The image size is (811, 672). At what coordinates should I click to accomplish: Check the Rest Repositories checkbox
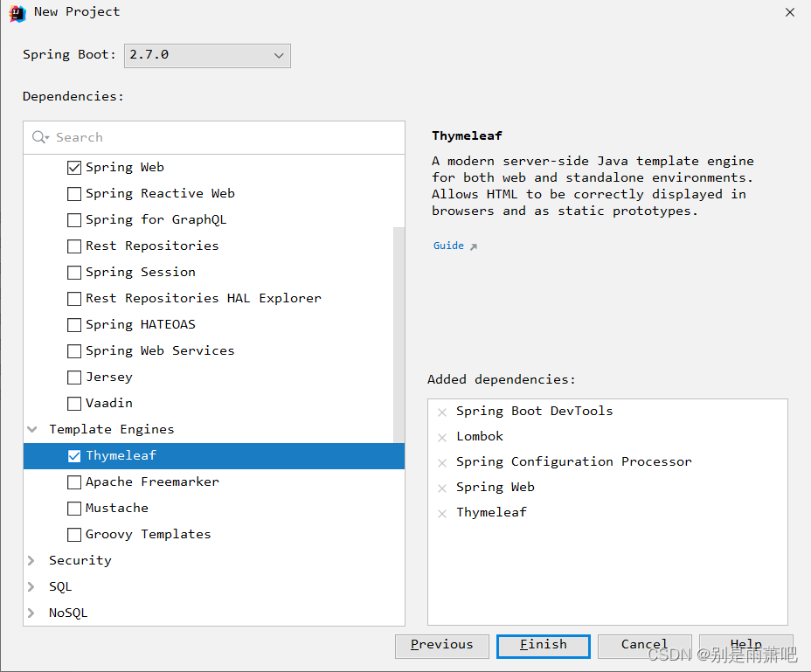tap(74, 246)
